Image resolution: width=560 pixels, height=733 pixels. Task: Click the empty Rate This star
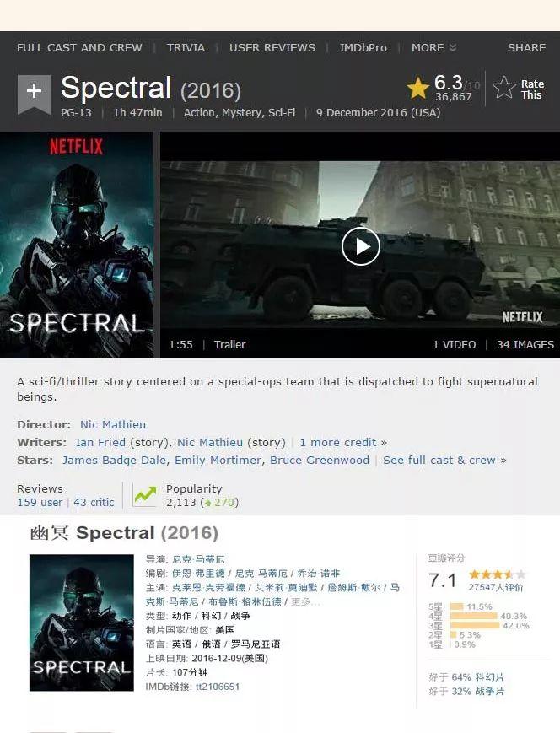point(503,88)
